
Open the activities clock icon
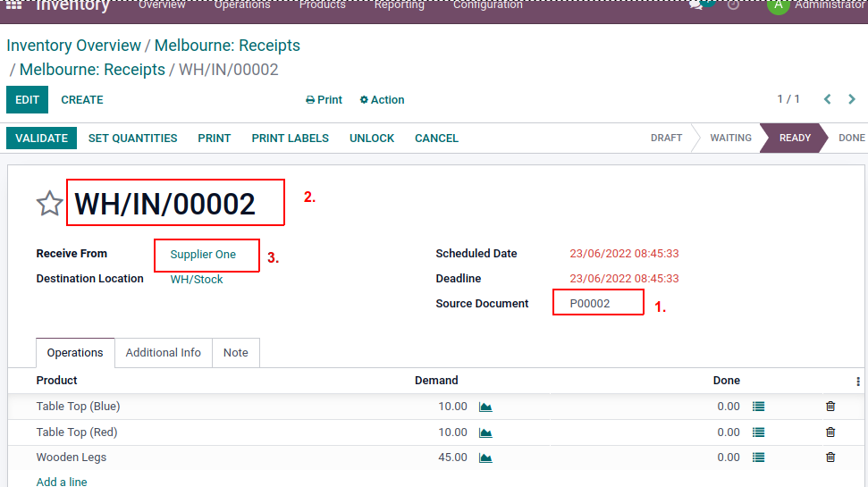coord(734,4)
